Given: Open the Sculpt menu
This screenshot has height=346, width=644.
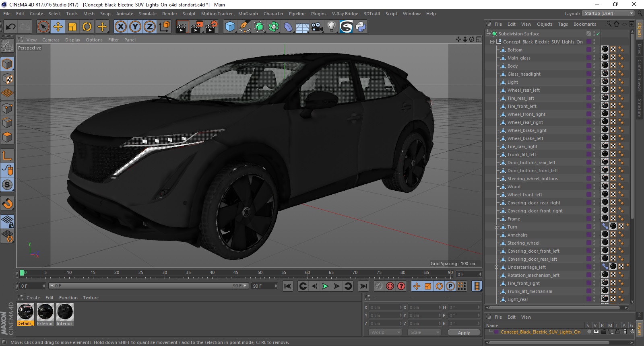Looking at the screenshot, I should coord(189,14).
